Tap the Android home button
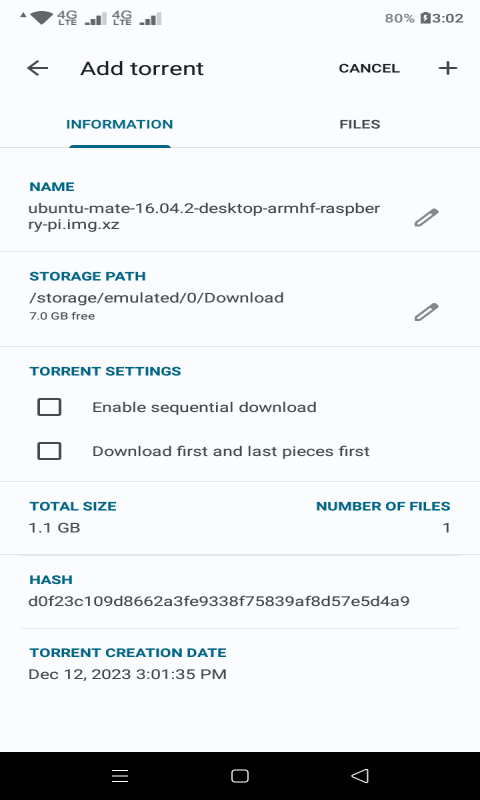The width and height of the screenshot is (480, 800). click(240, 776)
